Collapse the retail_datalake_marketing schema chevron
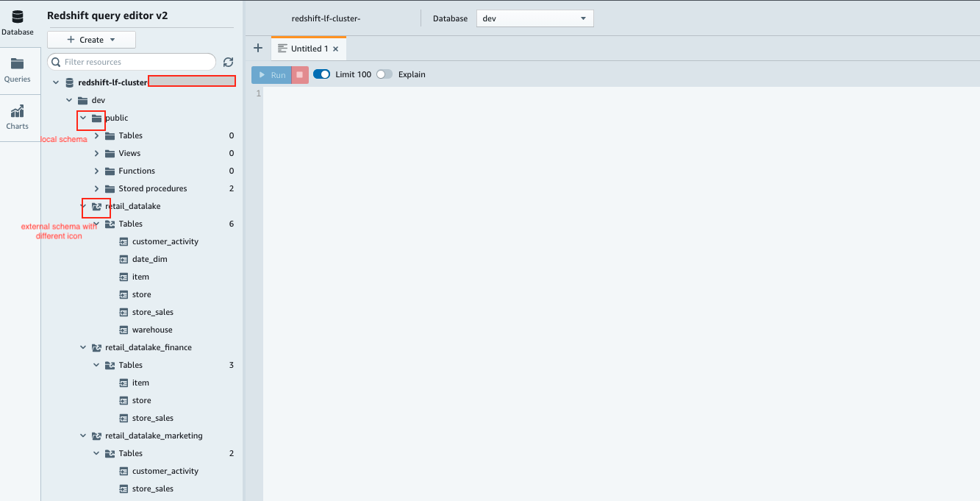This screenshot has height=501, width=980. click(83, 436)
